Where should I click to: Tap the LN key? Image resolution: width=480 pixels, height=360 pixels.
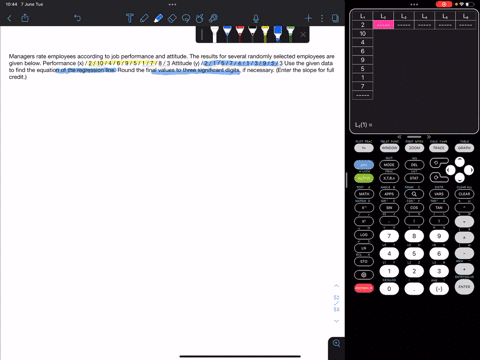(364, 248)
